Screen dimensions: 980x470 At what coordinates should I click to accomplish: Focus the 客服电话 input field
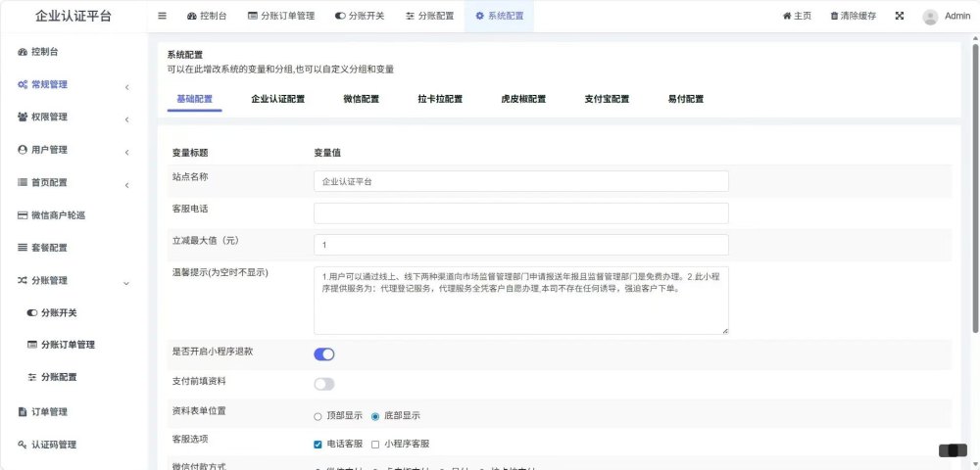click(521, 212)
